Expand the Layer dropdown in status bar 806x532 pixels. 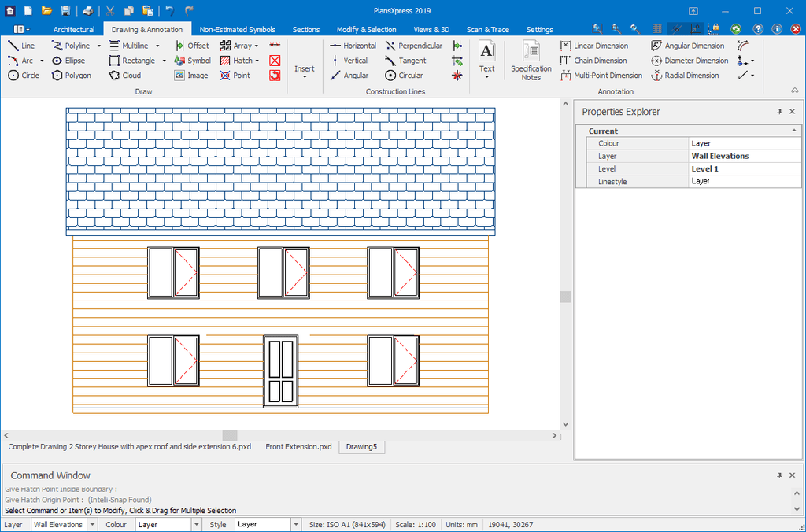tap(92, 524)
